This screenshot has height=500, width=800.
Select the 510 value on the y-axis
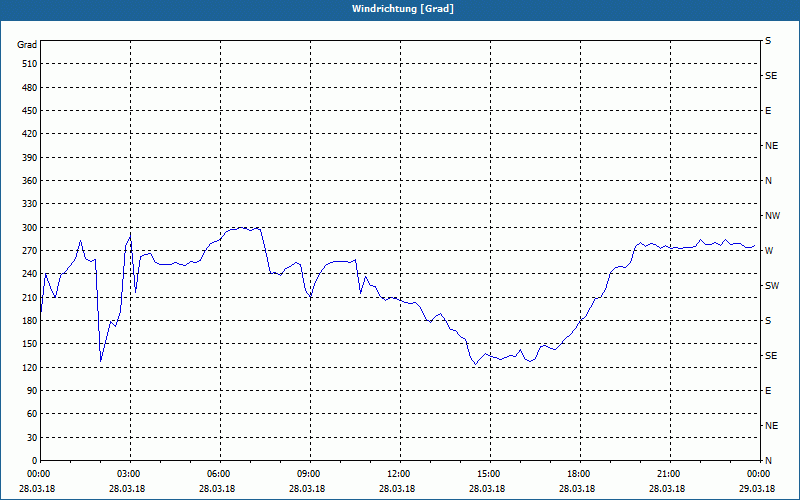point(30,64)
